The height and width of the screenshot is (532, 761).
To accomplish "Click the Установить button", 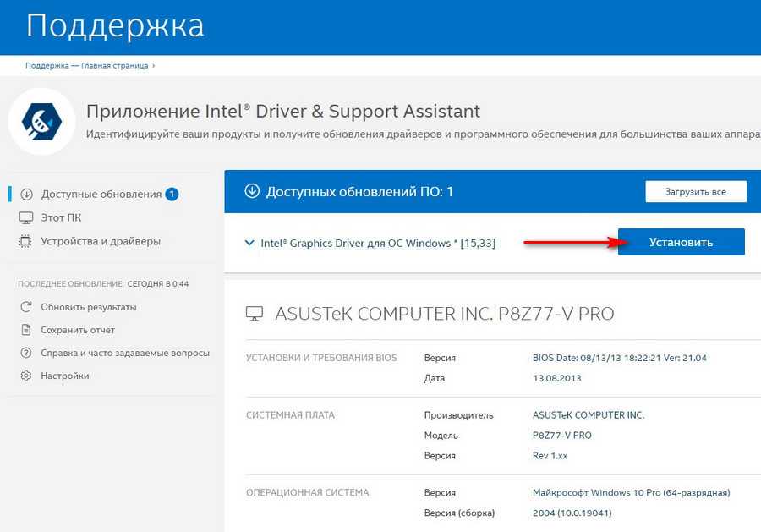I will tap(681, 242).
